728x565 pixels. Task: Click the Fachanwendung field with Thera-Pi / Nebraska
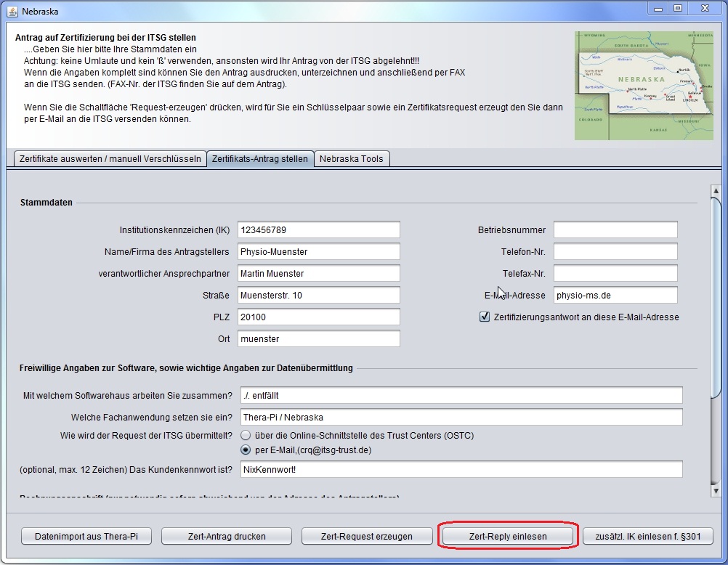point(461,418)
